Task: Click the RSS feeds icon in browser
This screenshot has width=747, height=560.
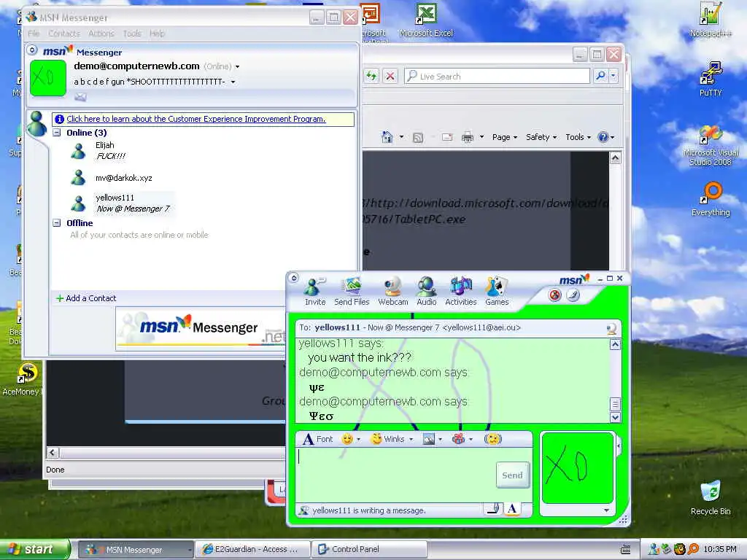Action: [x=418, y=138]
